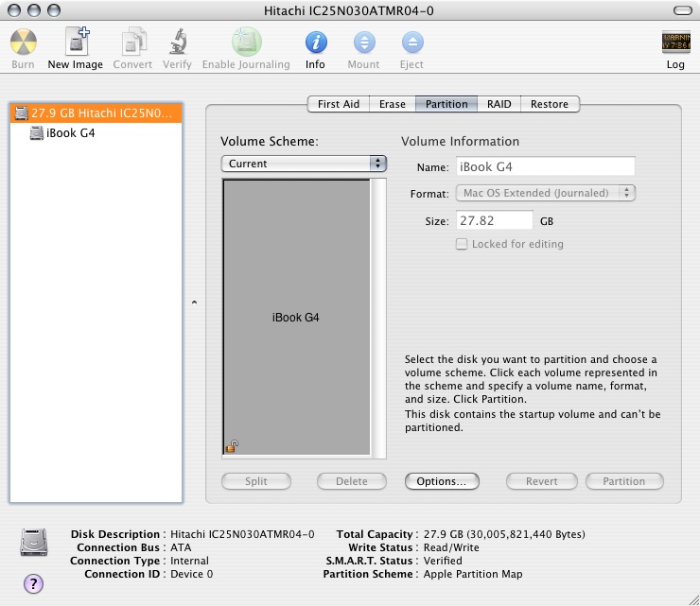Select the Partition tab
The image size is (700, 606).
pos(446,104)
